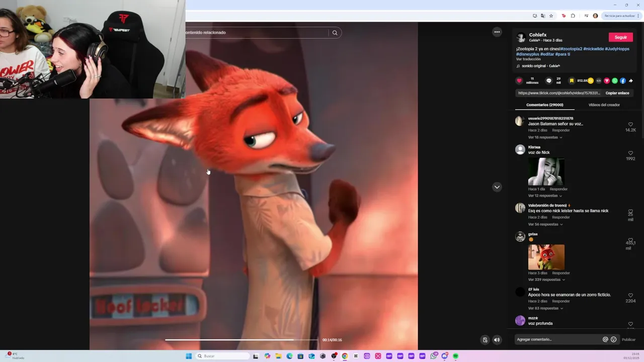This screenshot has width=644, height=362.
Task: Open the #zootopia2 hashtag link
Action: (571, 49)
